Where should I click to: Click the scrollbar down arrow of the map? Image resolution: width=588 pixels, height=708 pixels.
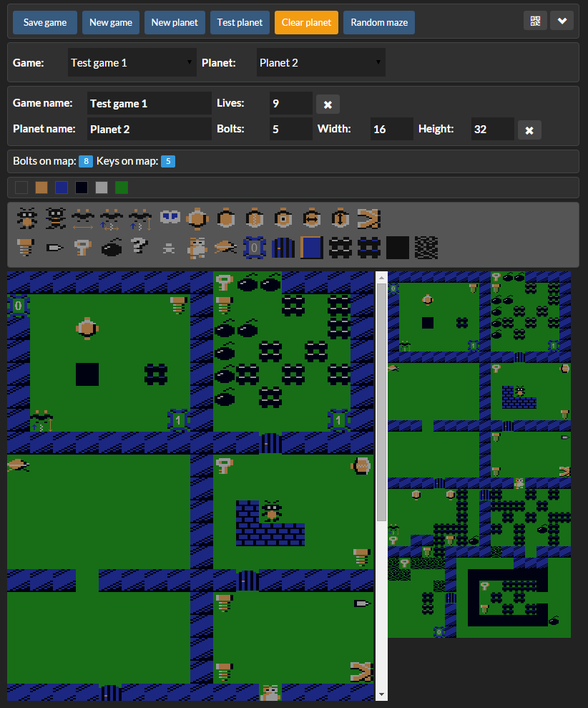(x=381, y=694)
